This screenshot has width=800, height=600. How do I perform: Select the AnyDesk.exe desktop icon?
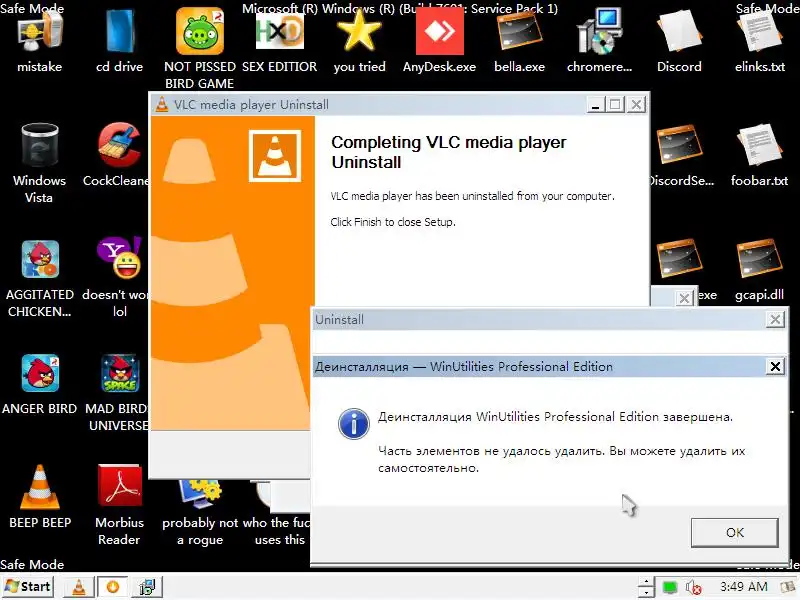[439, 41]
